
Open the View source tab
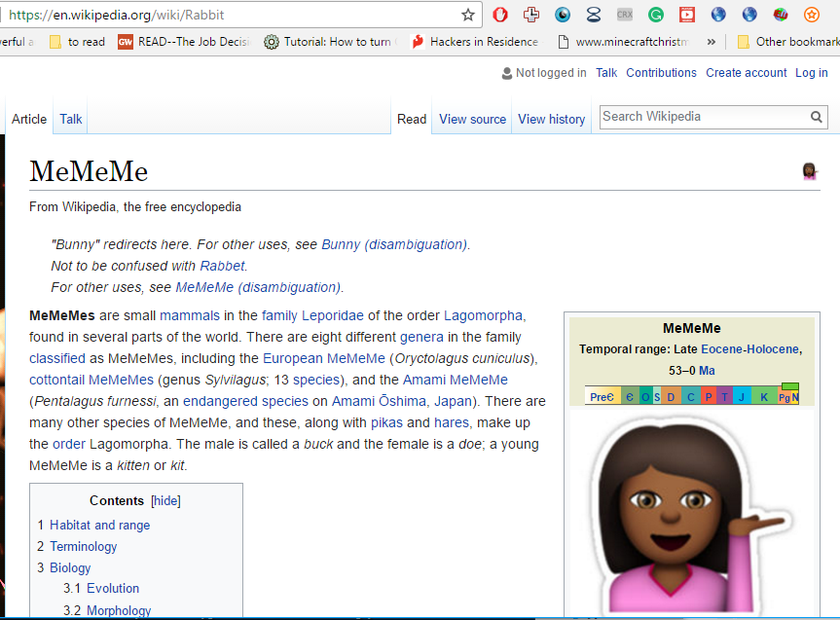point(472,119)
